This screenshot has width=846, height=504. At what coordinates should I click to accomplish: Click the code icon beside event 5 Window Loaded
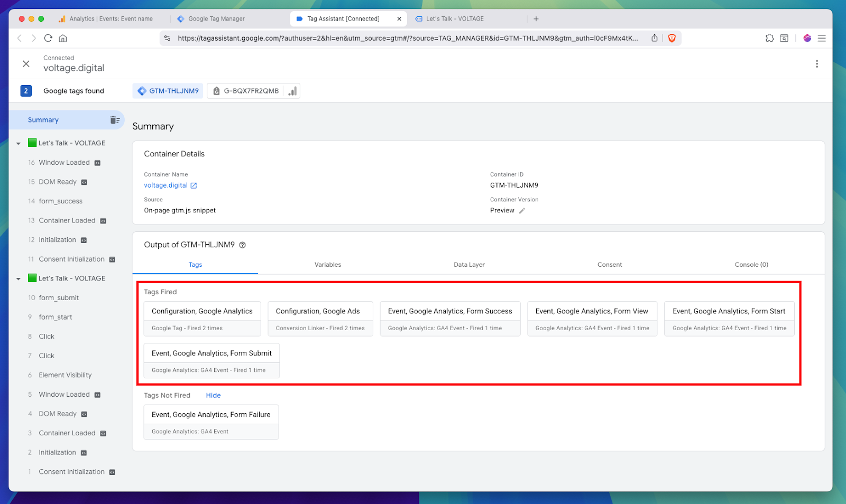pyautogui.click(x=97, y=395)
